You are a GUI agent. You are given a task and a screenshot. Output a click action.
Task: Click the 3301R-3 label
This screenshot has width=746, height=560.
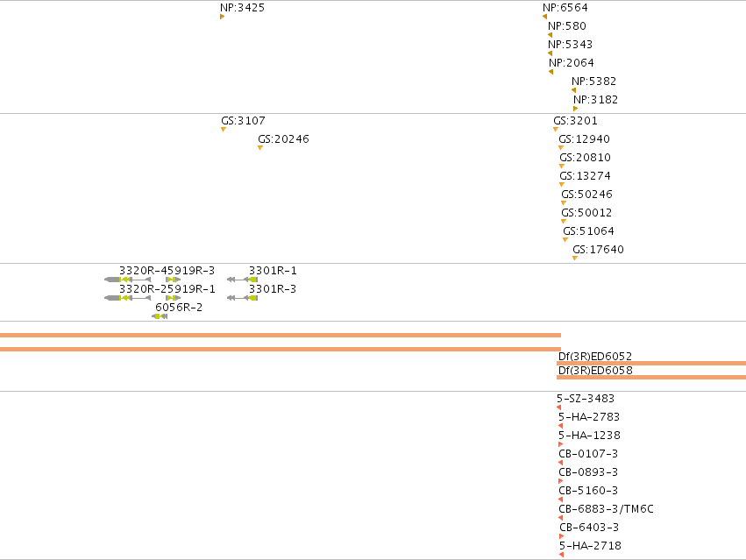[273, 289]
